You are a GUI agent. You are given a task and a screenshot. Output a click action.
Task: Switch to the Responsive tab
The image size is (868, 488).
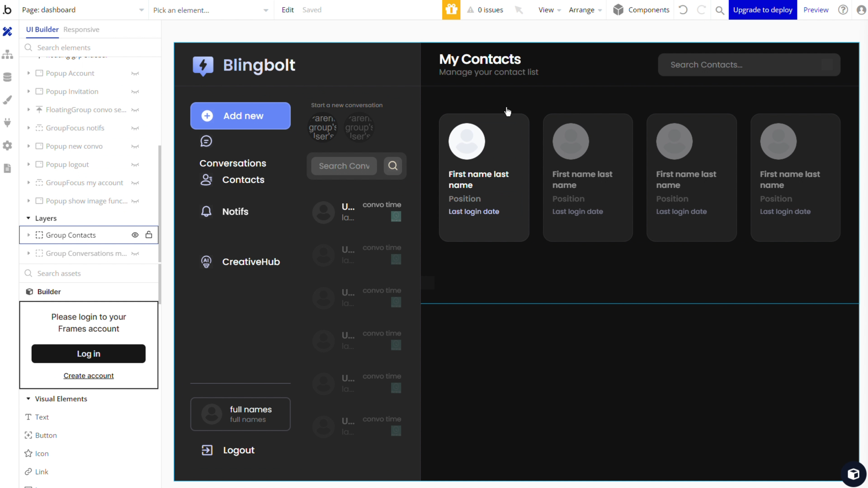[81, 29]
